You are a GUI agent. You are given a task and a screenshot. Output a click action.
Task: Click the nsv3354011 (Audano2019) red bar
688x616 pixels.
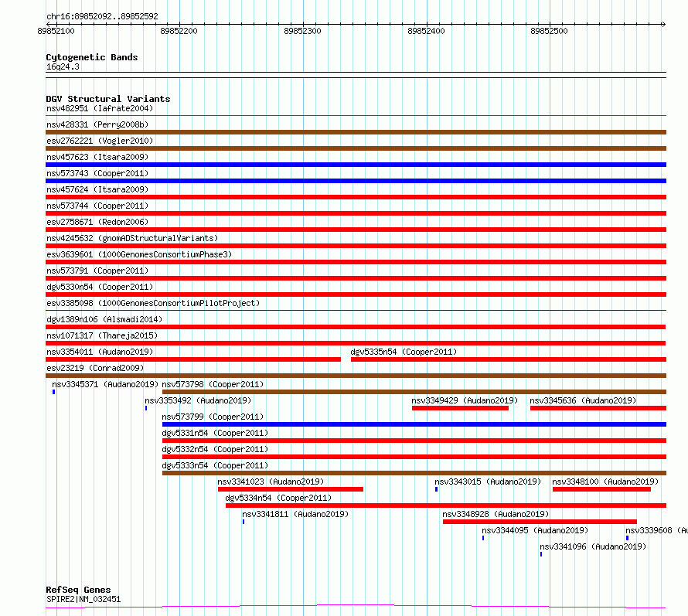(193, 359)
